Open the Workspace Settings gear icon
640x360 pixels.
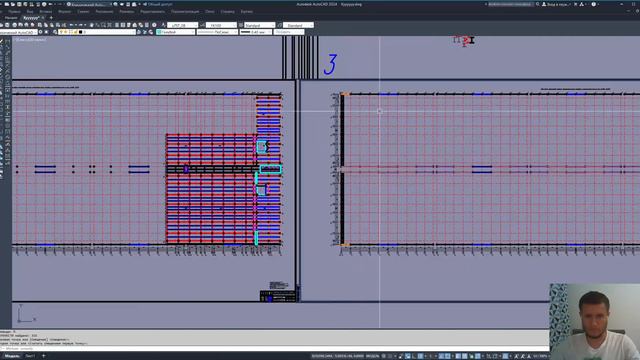(x=40, y=32)
